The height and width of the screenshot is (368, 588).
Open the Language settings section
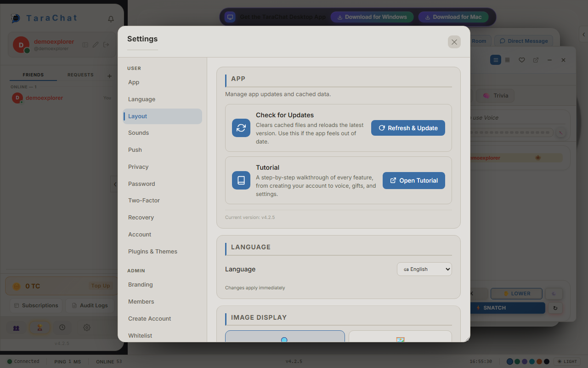[163, 99]
